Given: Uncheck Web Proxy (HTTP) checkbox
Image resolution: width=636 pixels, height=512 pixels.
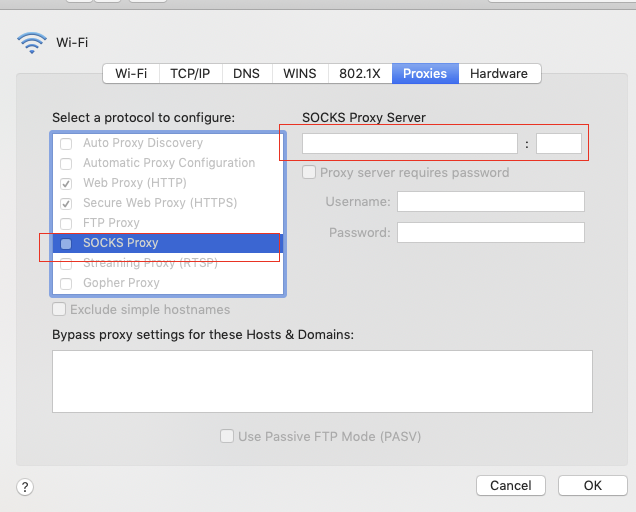Looking at the screenshot, I should (x=66, y=183).
